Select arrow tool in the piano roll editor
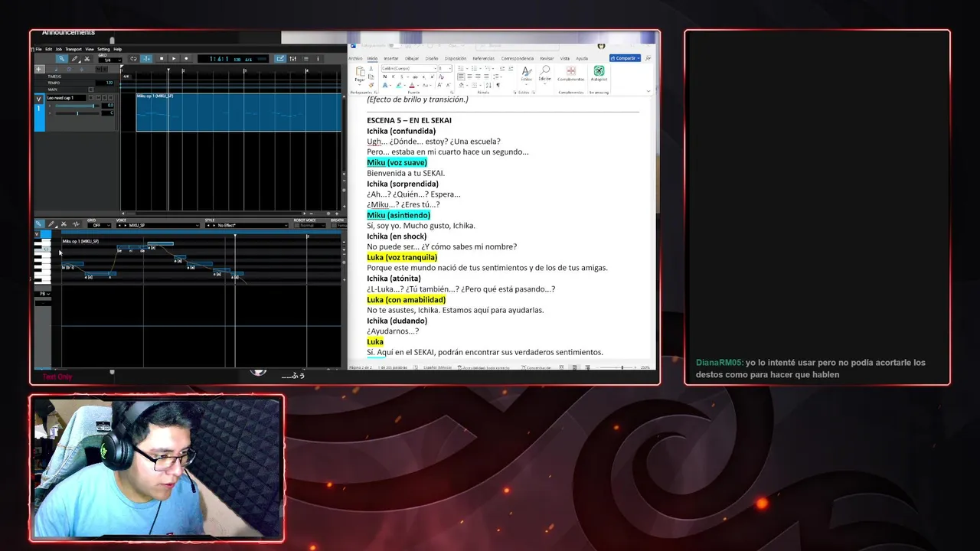 (x=39, y=224)
